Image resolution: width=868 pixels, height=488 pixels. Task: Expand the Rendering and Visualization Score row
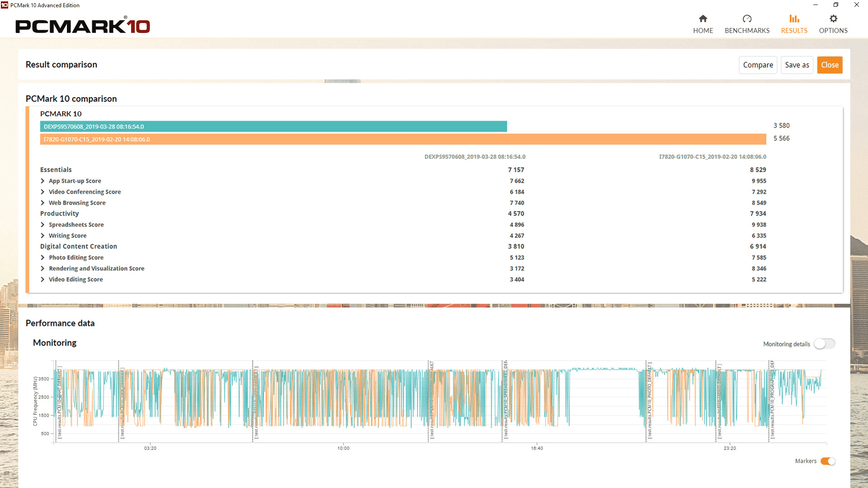coord(42,268)
